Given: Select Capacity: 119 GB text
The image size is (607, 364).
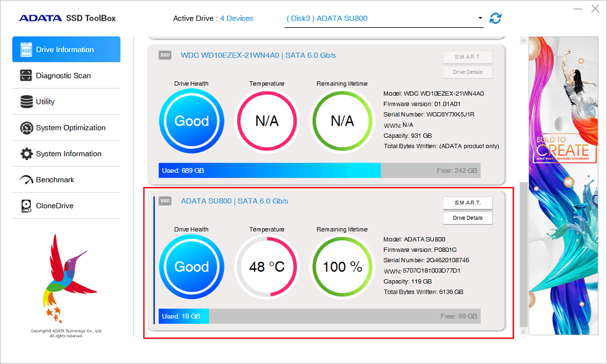Looking at the screenshot, I should pos(408,281).
